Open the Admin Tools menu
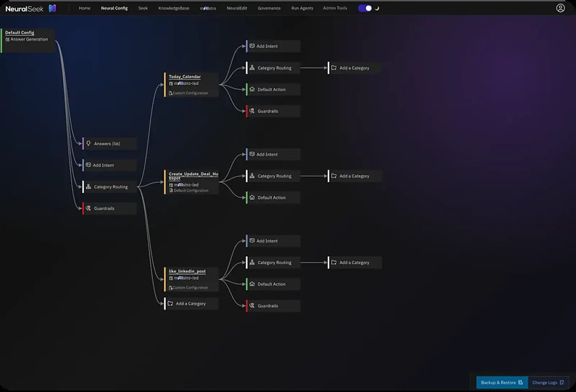 point(335,8)
